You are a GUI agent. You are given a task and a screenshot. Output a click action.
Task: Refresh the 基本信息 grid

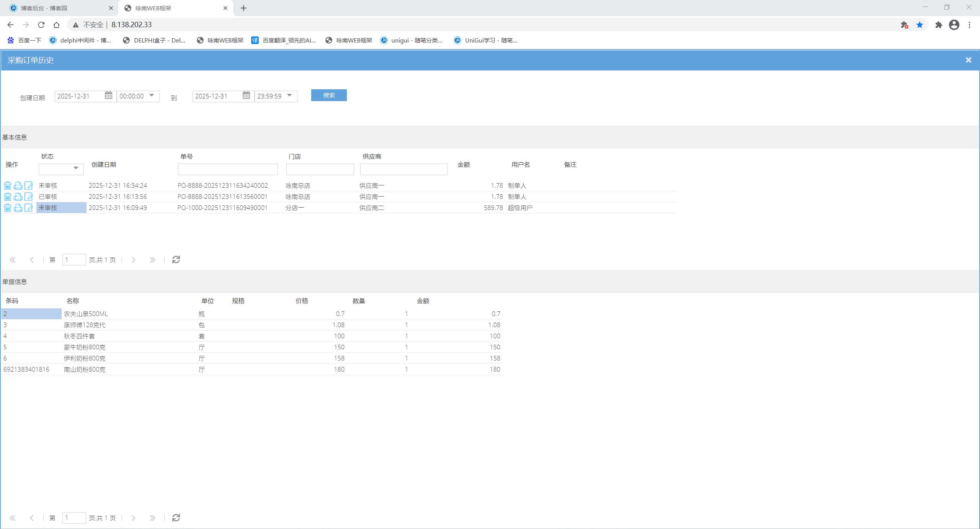pos(176,260)
